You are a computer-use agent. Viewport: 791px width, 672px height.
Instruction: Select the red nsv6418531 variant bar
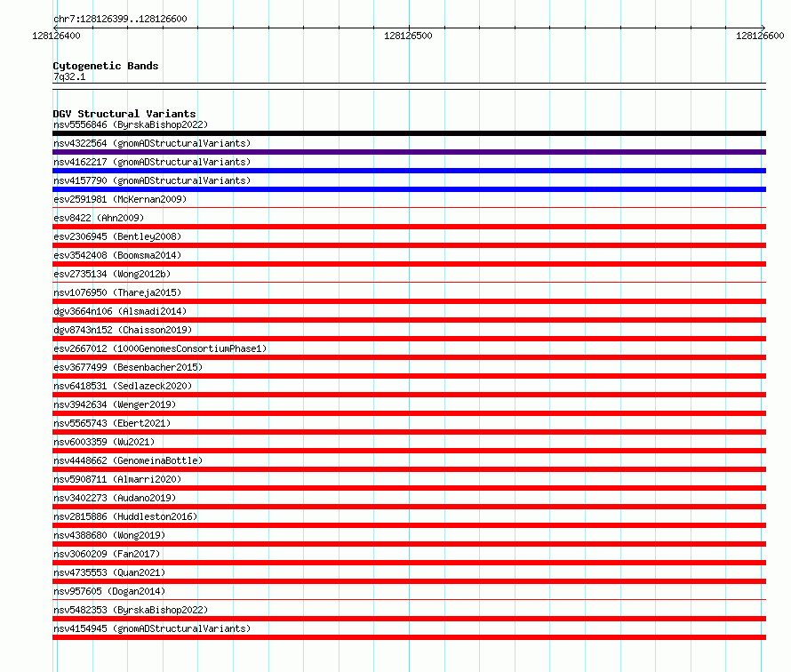[409, 395]
